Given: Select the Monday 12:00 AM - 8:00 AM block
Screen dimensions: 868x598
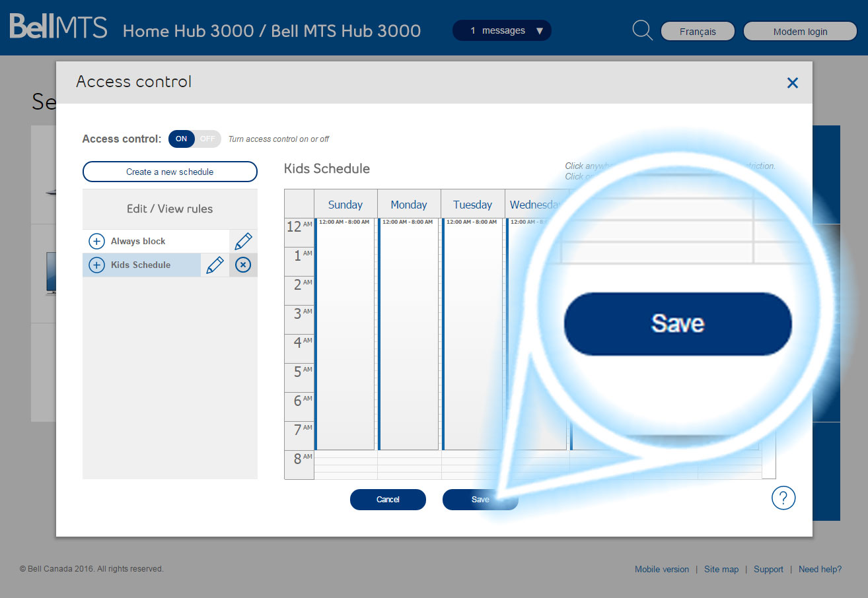Looking at the screenshot, I should click(x=408, y=334).
